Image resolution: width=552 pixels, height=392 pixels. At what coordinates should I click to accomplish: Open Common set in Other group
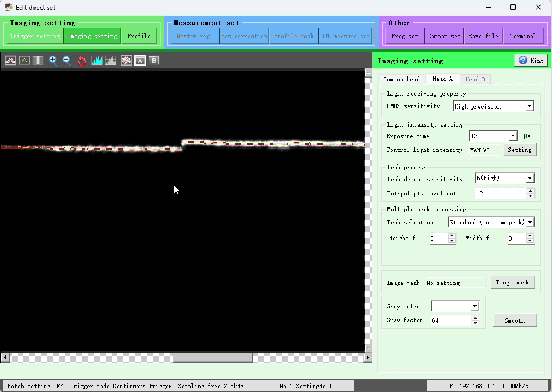coord(444,36)
